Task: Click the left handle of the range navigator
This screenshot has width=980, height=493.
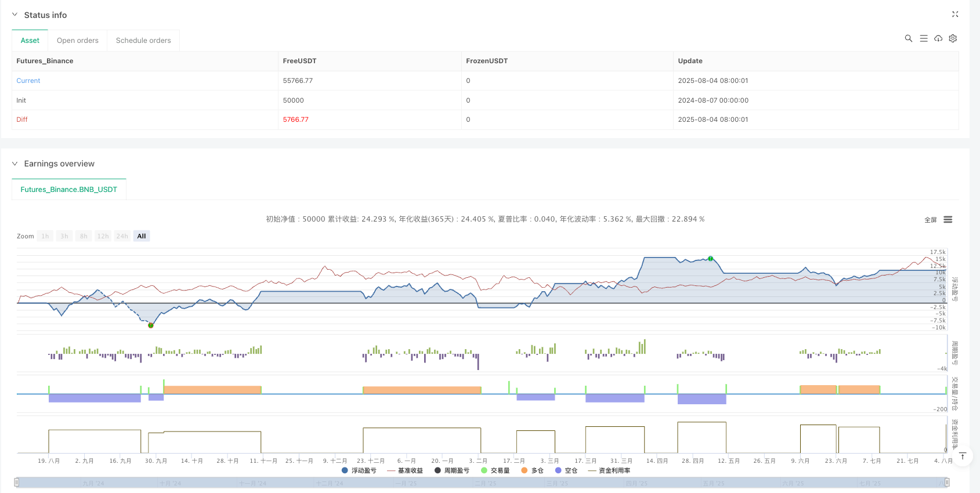Action: [17, 482]
